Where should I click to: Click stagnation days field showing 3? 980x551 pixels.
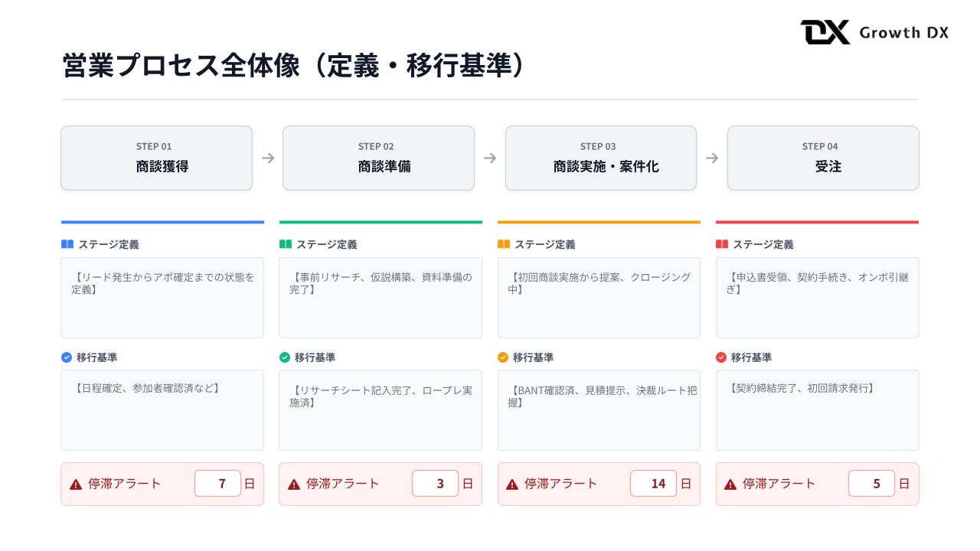[x=436, y=484]
